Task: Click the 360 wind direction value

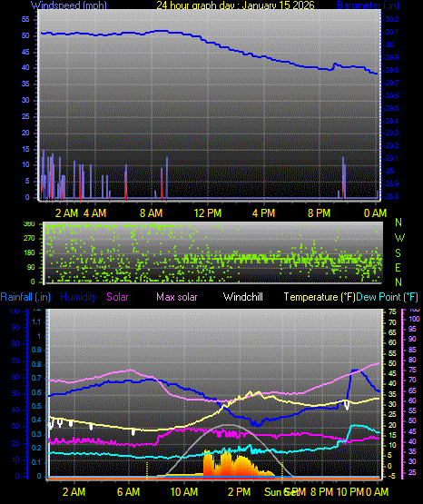Action: (x=29, y=224)
